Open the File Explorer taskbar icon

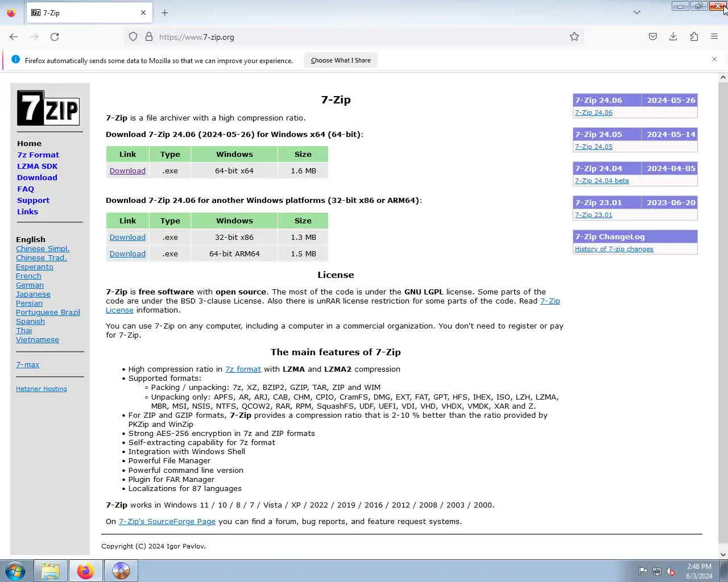click(51, 571)
